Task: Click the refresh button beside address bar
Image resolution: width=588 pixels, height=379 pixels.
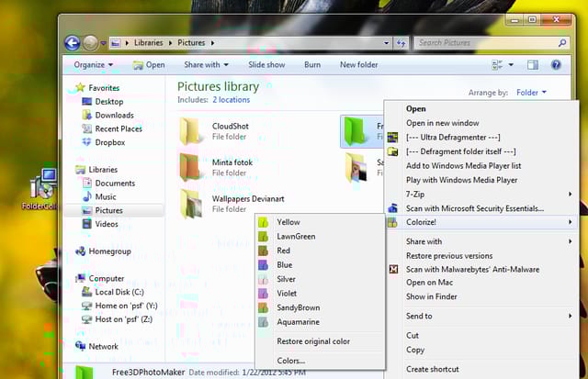Action: [x=401, y=43]
